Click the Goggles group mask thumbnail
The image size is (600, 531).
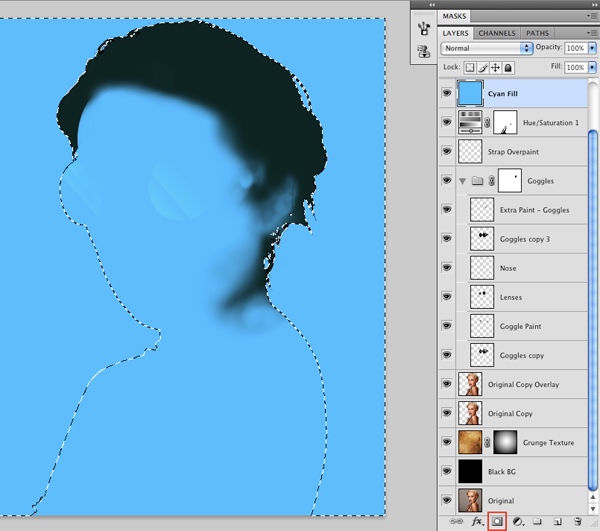(x=510, y=181)
